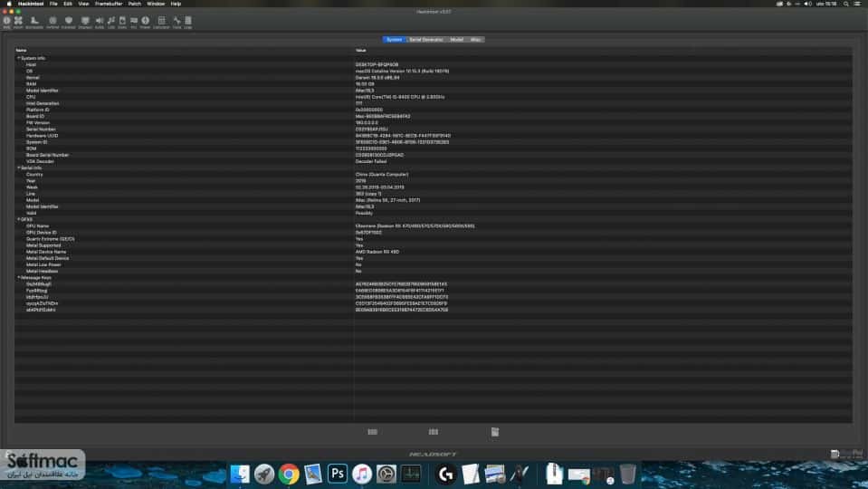Select the Board ID row
This screenshot has height=489, width=868.
click(x=434, y=116)
